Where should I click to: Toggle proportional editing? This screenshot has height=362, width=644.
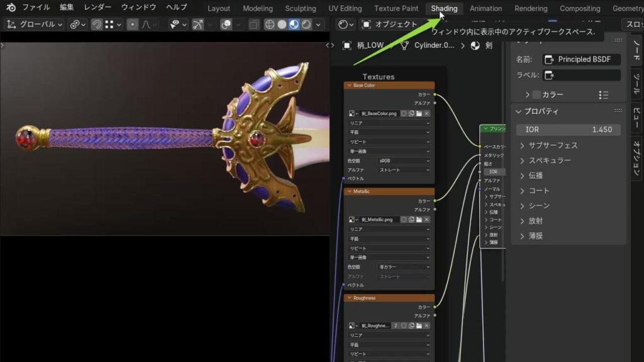(132, 25)
